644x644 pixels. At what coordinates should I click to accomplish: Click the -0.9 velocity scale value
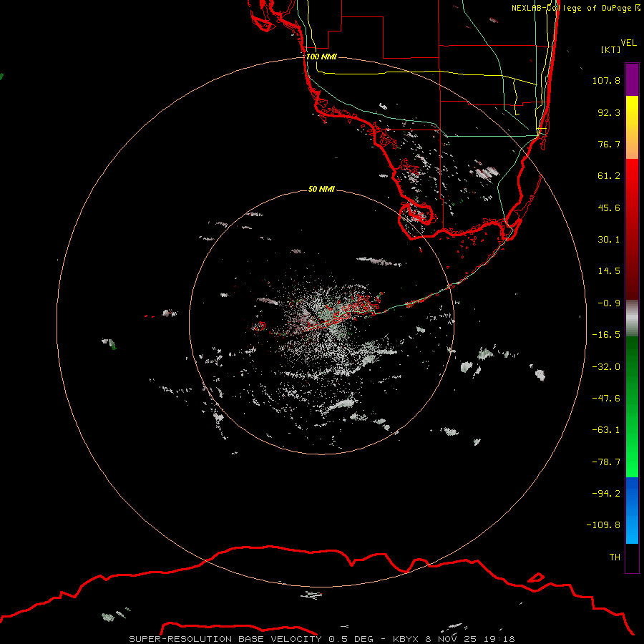[609, 303]
